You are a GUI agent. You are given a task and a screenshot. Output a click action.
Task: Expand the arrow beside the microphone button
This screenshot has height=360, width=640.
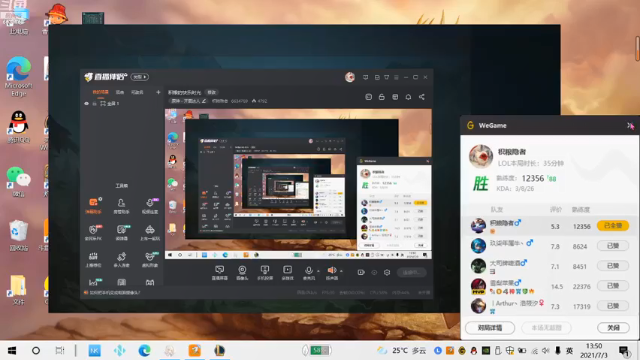tap(318, 271)
